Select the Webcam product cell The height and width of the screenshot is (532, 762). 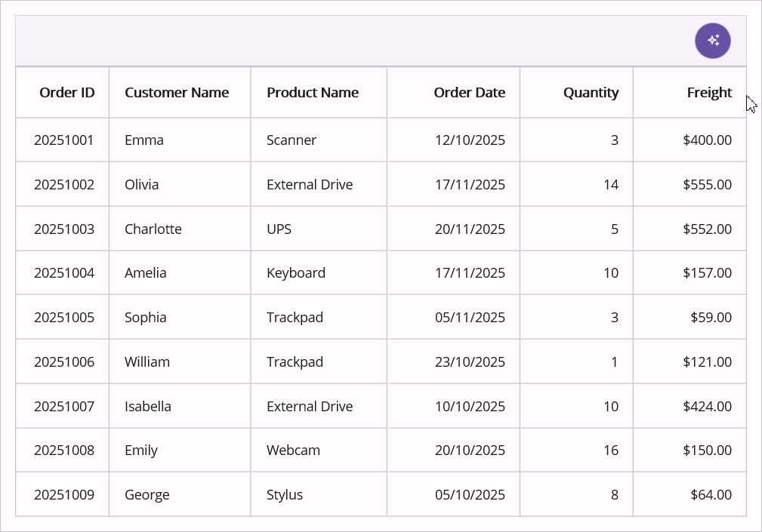[294, 451]
